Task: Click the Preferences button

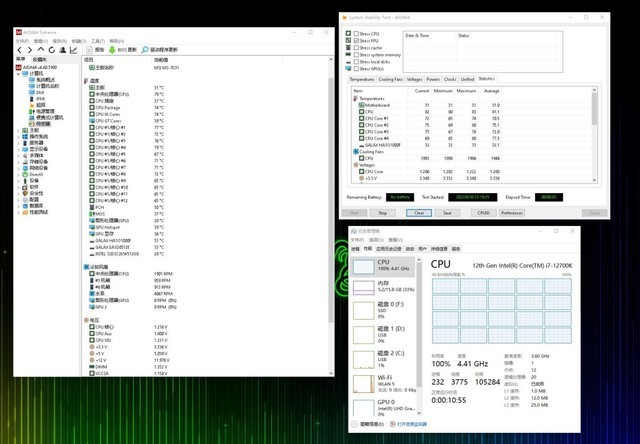Action: click(x=512, y=213)
